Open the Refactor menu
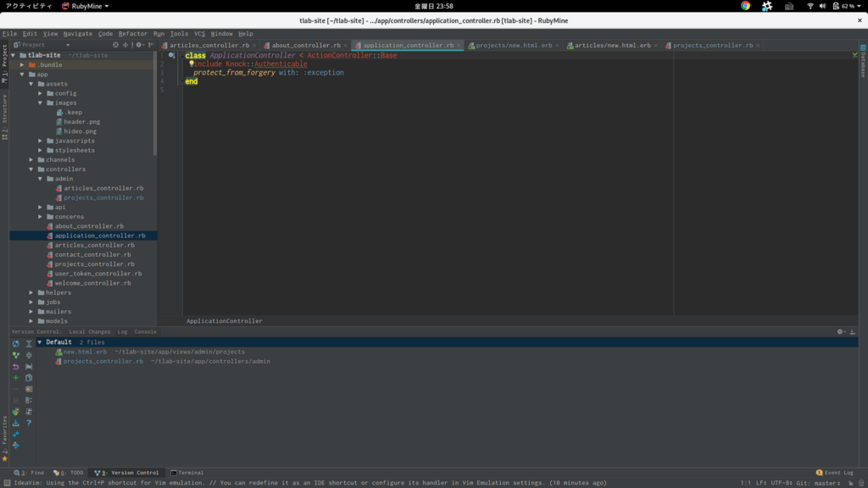The height and width of the screenshot is (488, 868). 133,34
